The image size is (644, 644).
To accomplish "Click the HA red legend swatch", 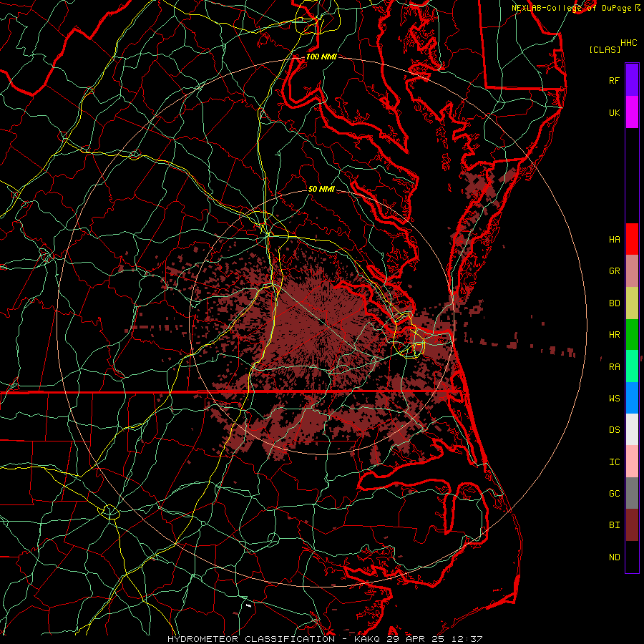I will pyautogui.click(x=632, y=239).
